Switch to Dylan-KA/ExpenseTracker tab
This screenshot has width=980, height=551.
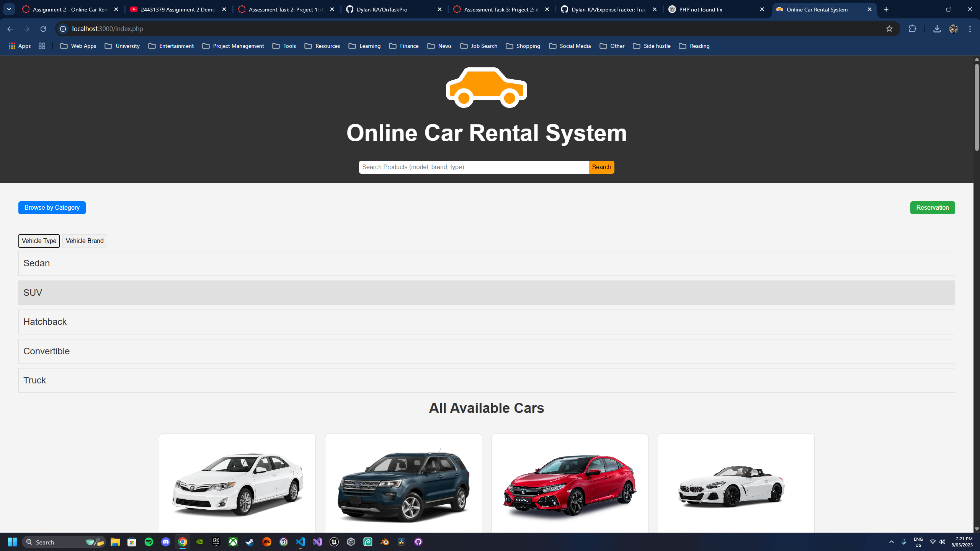coord(609,10)
